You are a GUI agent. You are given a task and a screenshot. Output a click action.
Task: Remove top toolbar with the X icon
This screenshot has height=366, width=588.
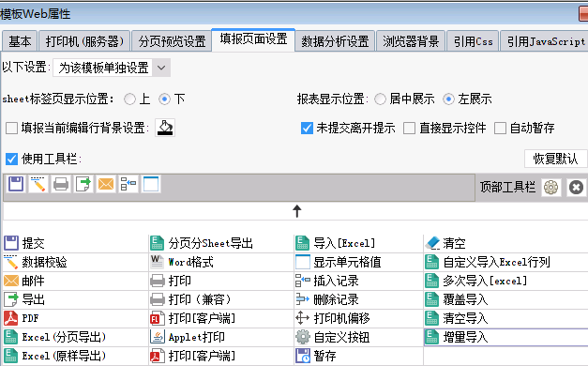[576, 187]
